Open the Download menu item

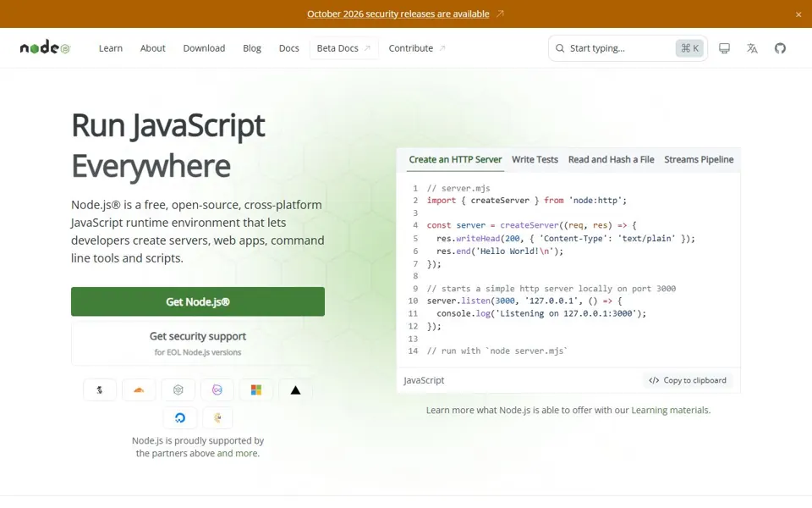pyautogui.click(x=204, y=48)
